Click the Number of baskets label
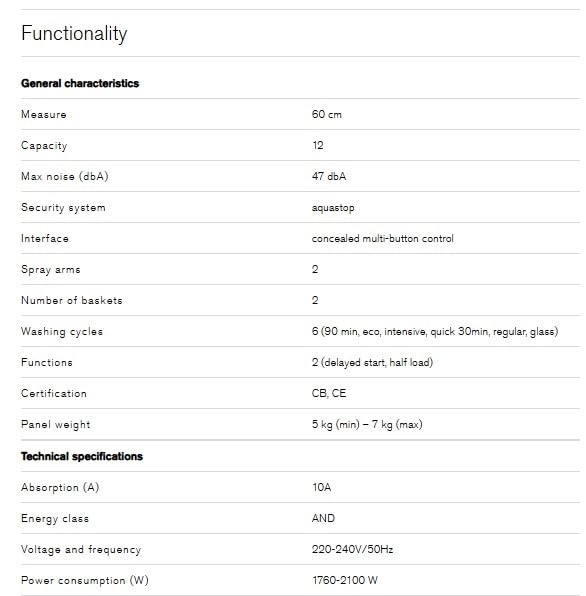Viewport: 586px width, 596px height. tap(72, 301)
